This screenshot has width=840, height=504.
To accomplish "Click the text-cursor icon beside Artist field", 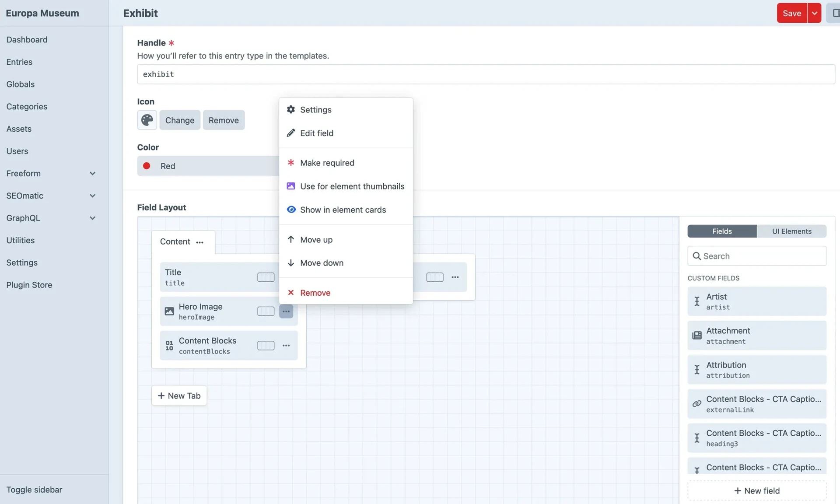I will [x=697, y=301].
